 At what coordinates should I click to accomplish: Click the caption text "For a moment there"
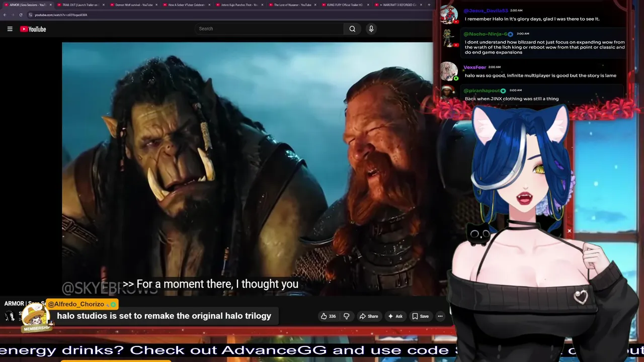point(210,284)
